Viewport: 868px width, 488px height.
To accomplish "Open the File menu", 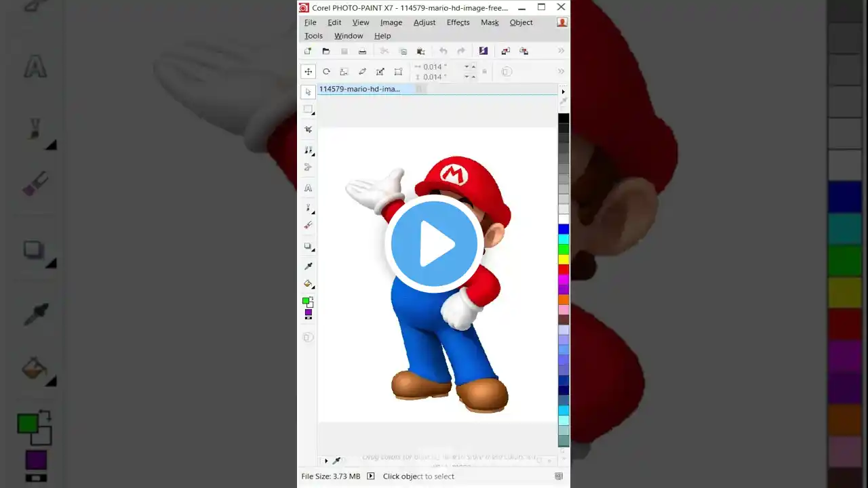I will (x=311, y=22).
